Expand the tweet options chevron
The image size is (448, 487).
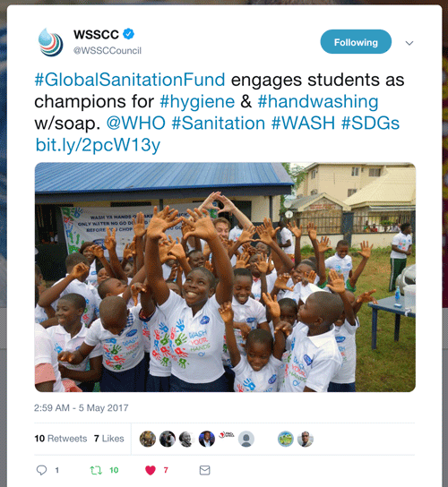409,43
